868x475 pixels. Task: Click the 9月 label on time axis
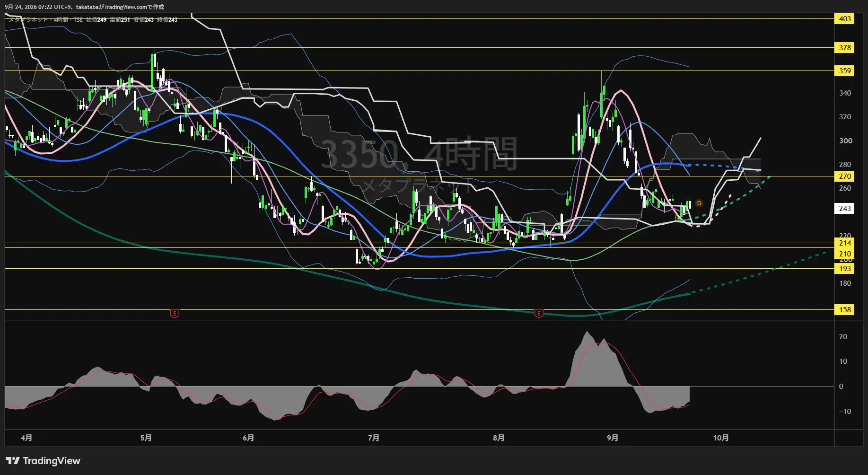[x=613, y=438]
